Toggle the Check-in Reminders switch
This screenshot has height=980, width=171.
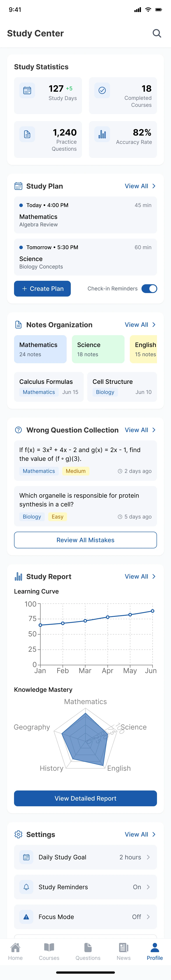coord(149,289)
